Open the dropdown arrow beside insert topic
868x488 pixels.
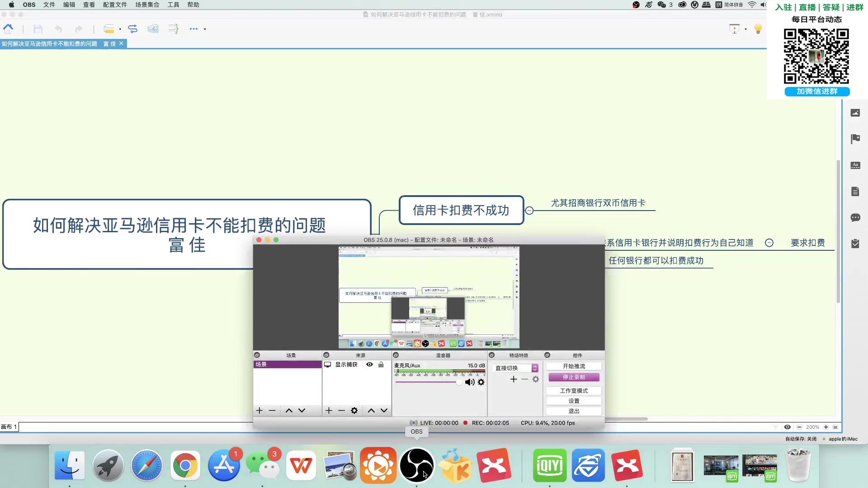pos(120,29)
